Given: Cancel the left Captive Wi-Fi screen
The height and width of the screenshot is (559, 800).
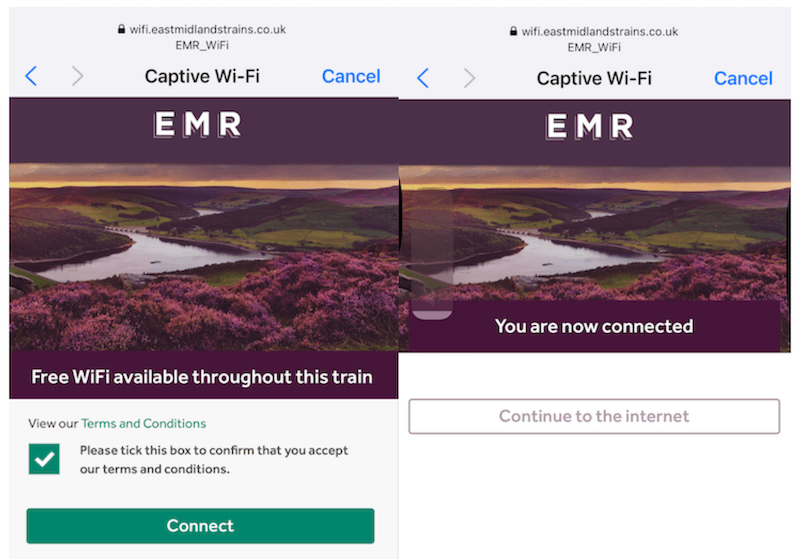Looking at the screenshot, I should (351, 76).
